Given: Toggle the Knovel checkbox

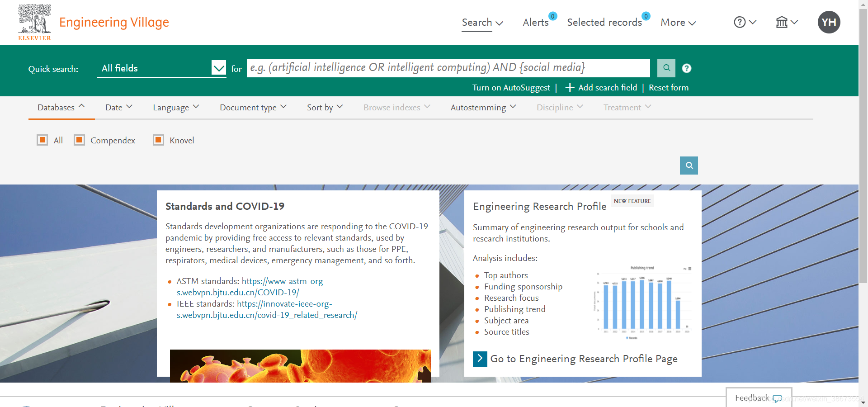Looking at the screenshot, I should coord(158,140).
